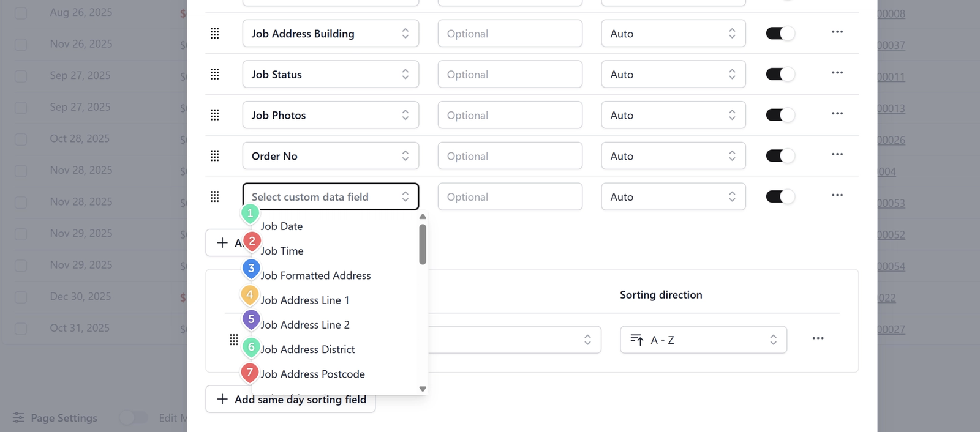This screenshot has height=432, width=980.
Task: Click the dropdown list scrollbar thumb
Action: [x=423, y=244]
